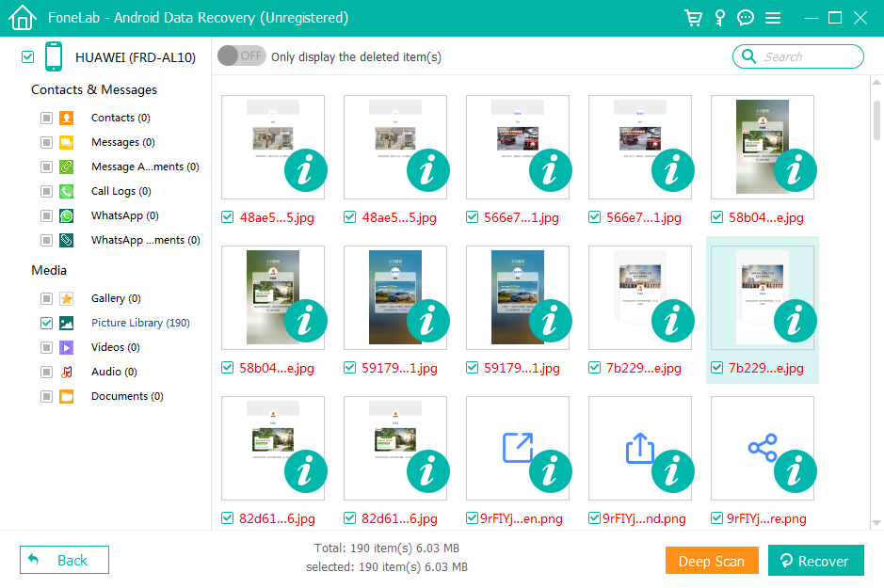Click the Call Logs phone icon

tap(67, 191)
